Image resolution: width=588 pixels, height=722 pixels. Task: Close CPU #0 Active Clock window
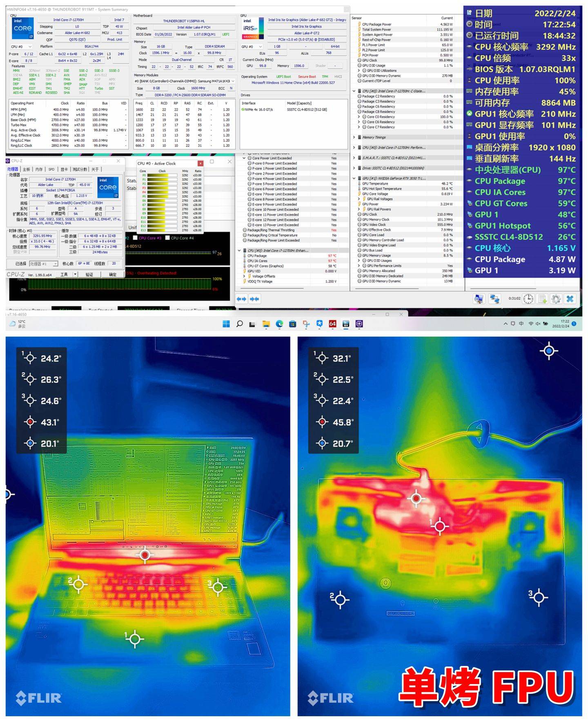pyautogui.click(x=200, y=163)
